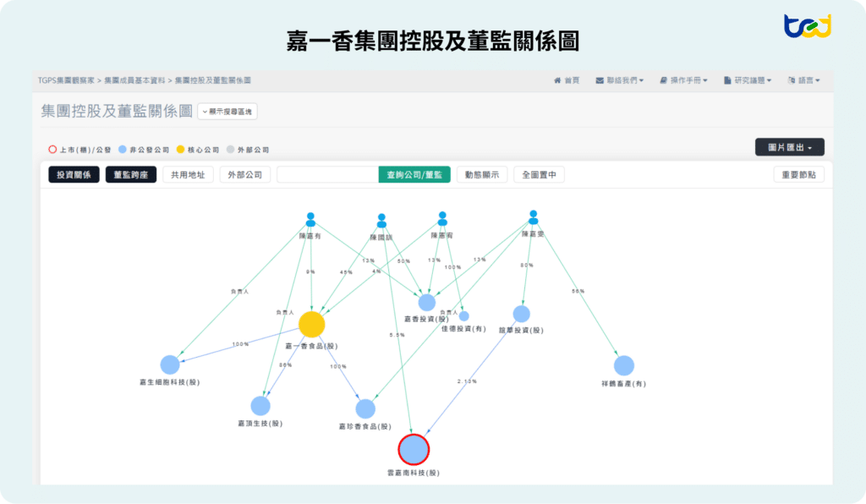This screenshot has width=866, height=504.
Task: Click the person icon of 陳國訓
Action: point(381,221)
